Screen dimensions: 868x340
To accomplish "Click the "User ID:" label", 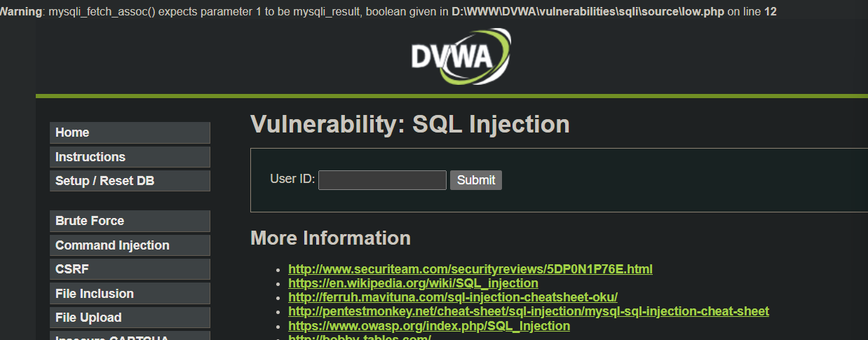I will tap(292, 179).
